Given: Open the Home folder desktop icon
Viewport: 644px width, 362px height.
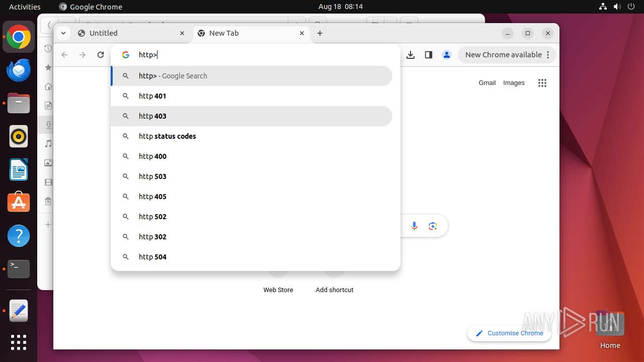Looking at the screenshot, I should point(610,330).
